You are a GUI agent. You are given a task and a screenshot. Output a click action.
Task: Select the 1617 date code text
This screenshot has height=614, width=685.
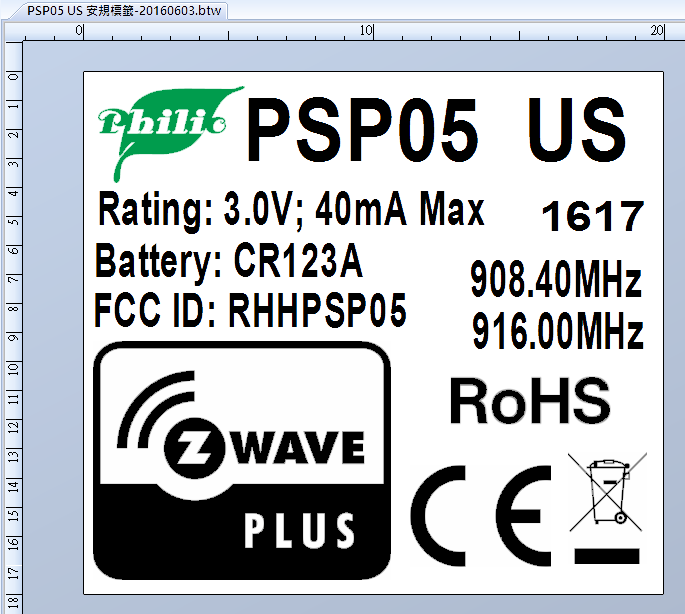pyautogui.click(x=593, y=216)
